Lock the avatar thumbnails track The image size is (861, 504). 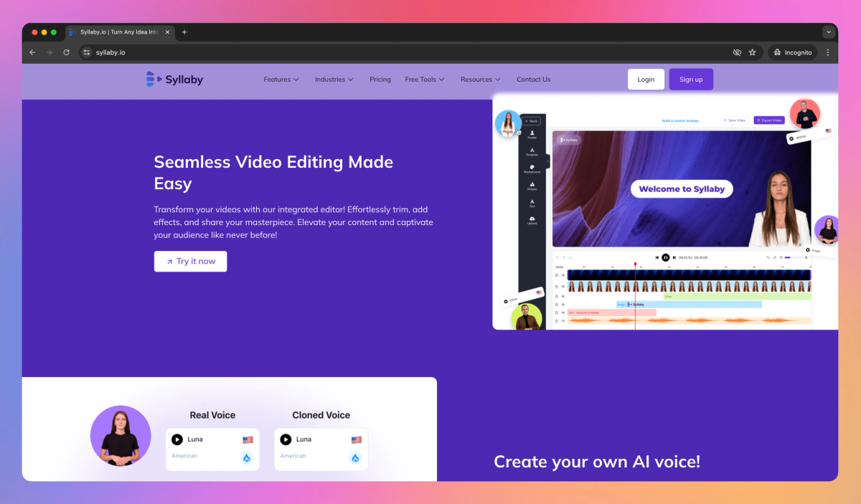pos(557,286)
